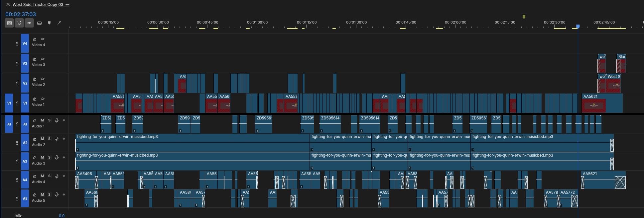Hide Video 1 track output eye
644x218 pixels.
tap(43, 99)
